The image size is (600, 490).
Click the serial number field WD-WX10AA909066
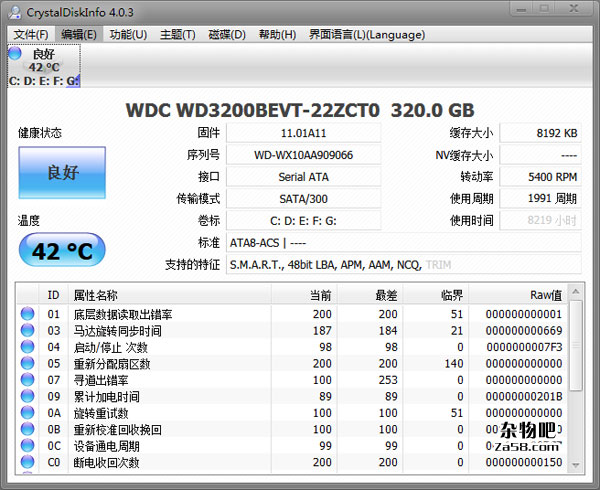(303, 155)
